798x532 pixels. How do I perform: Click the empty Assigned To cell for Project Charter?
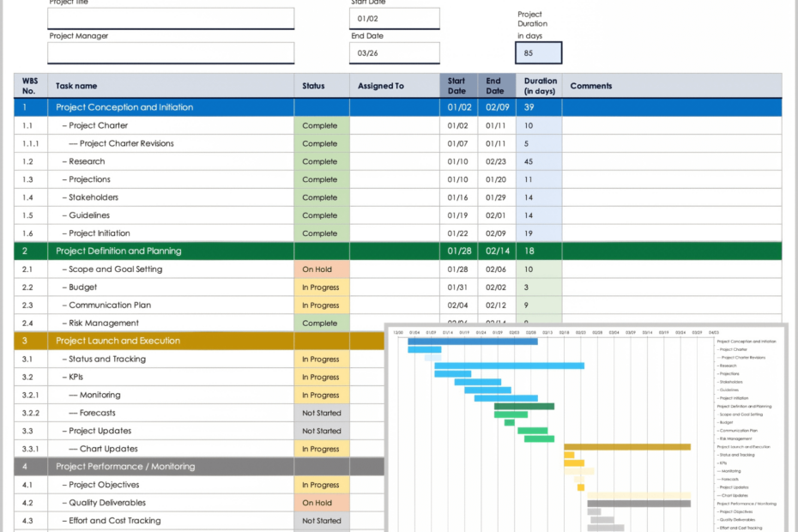pos(395,125)
